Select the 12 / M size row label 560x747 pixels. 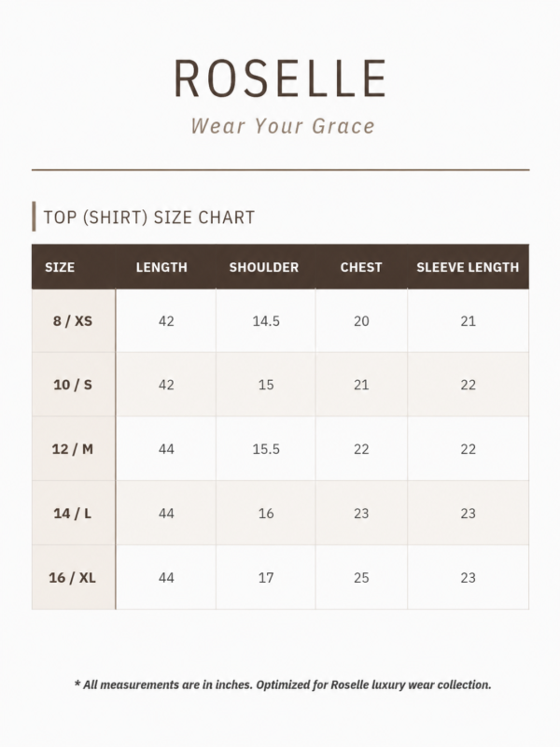click(73, 449)
